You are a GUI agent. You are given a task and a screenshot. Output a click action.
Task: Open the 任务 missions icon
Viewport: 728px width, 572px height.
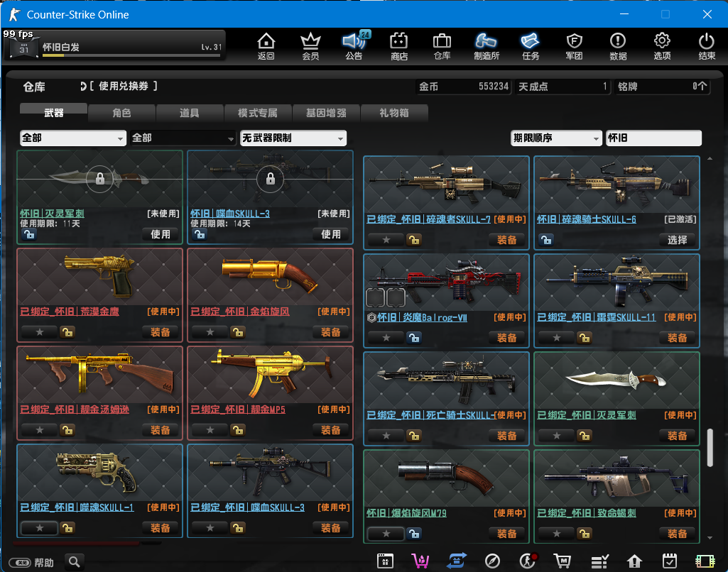531,46
